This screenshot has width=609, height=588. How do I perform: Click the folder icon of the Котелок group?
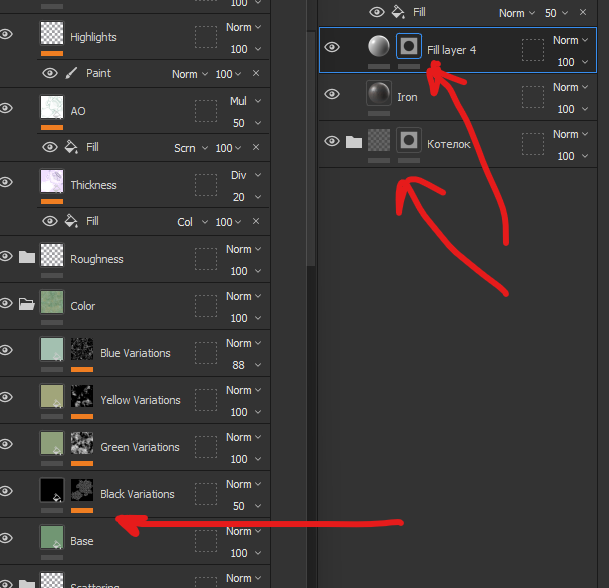point(353,141)
